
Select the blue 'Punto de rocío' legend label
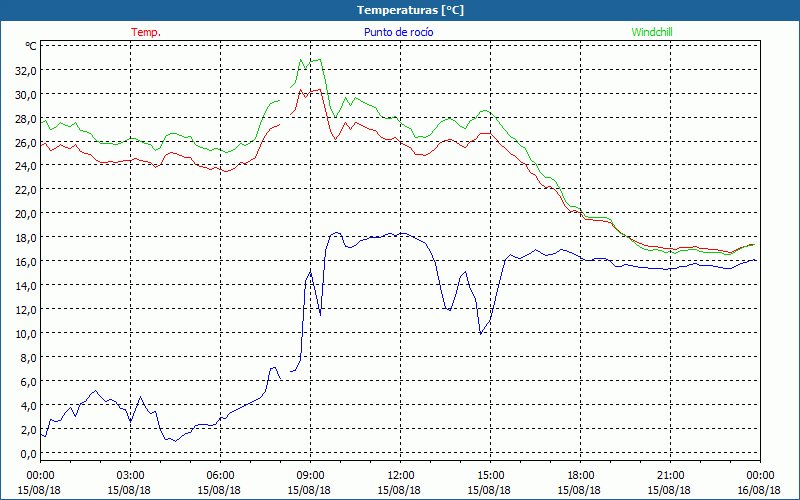399,32
